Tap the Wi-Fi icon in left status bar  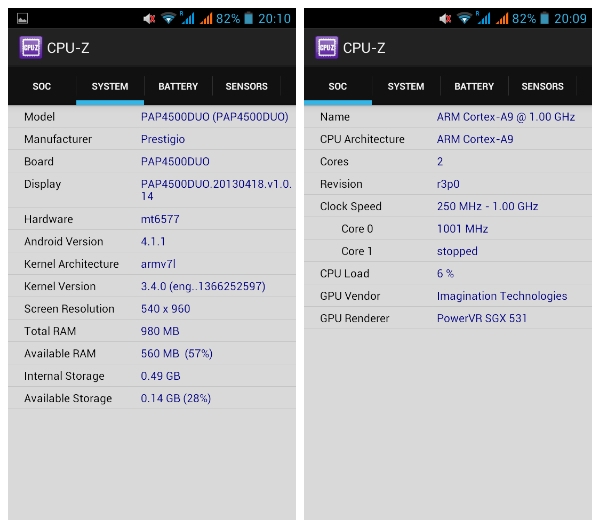coord(168,18)
